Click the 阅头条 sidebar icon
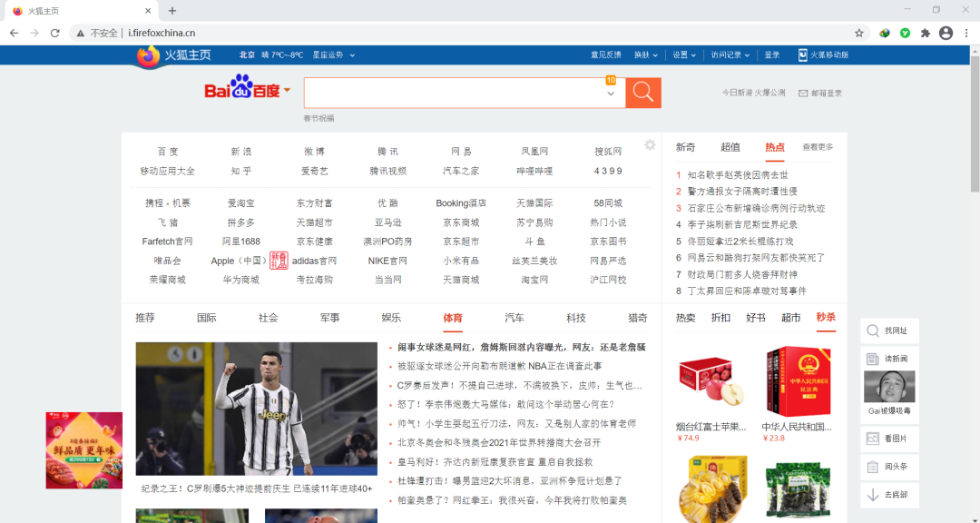The image size is (980, 523). [873, 467]
